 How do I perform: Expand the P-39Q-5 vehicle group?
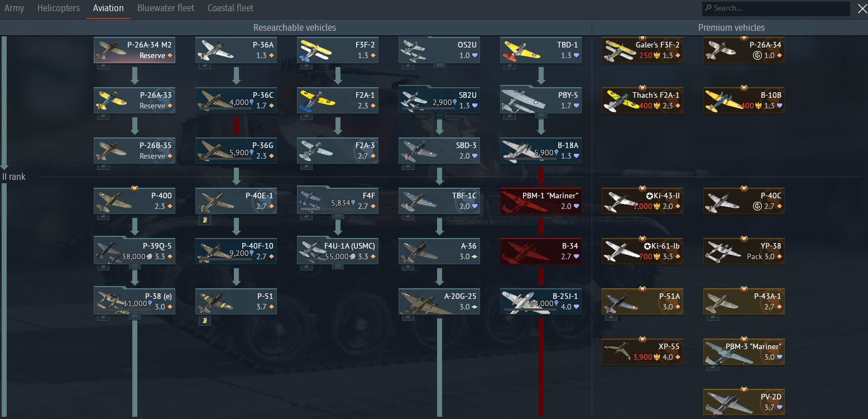[135, 266]
